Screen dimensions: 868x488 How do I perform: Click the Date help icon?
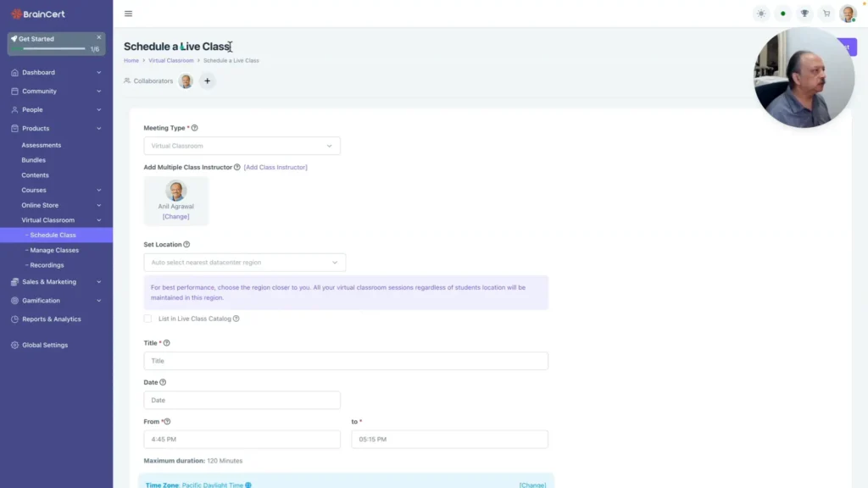click(163, 382)
